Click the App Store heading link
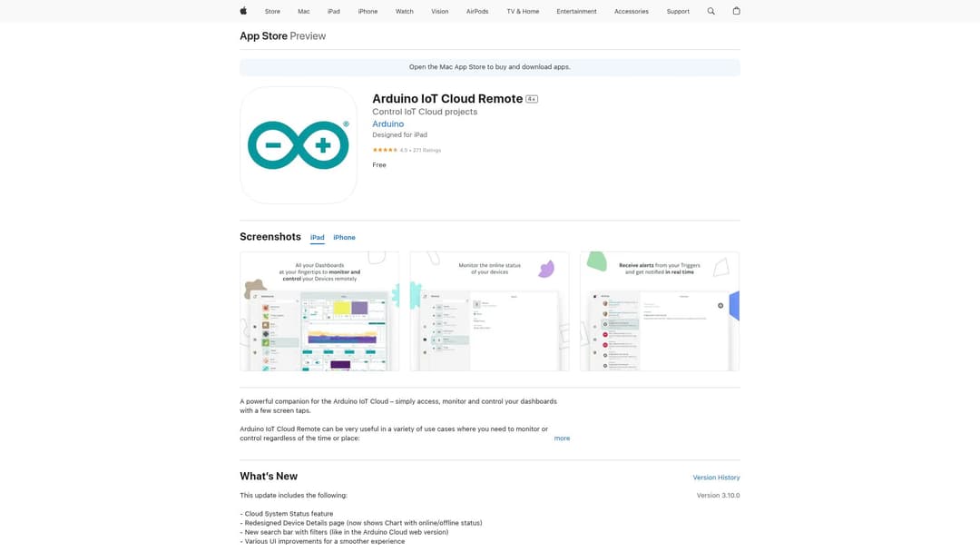 coord(264,36)
